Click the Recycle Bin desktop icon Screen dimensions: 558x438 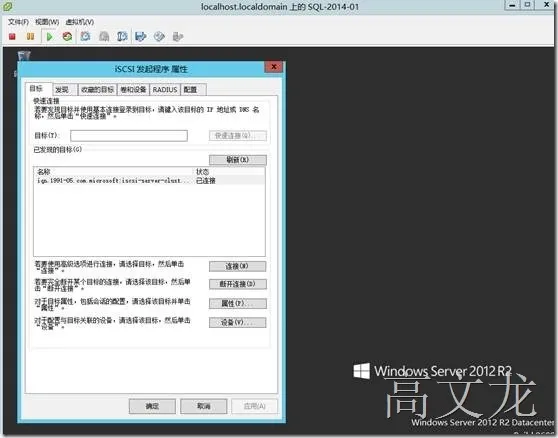[24, 56]
